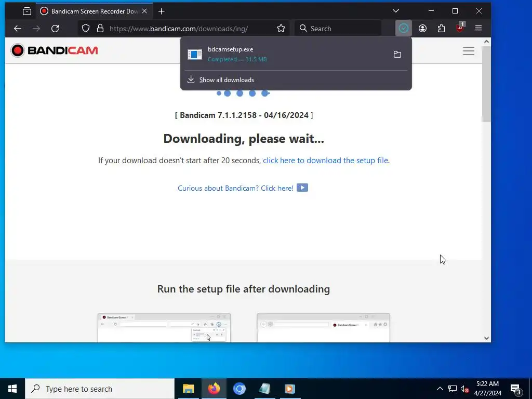This screenshot has width=532, height=399.
Task: Click here to download the setup file link
Action: pyautogui.click(x=325, y=161)
